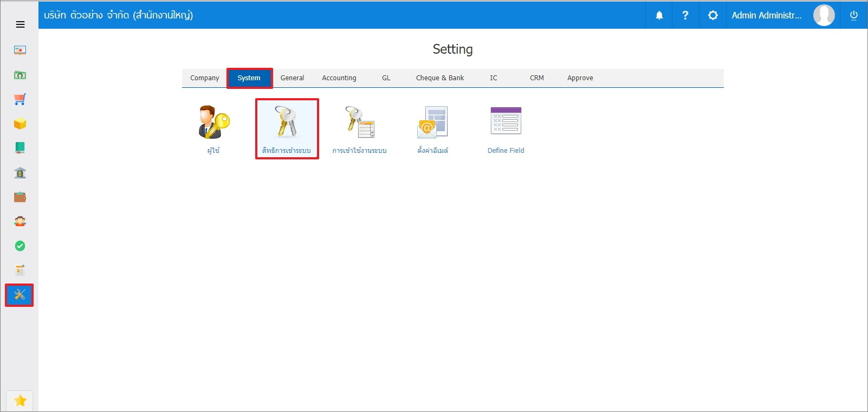The image size is (868, 412).
Task: Click the user avatar picture
Action: click(x=824, y=15)
